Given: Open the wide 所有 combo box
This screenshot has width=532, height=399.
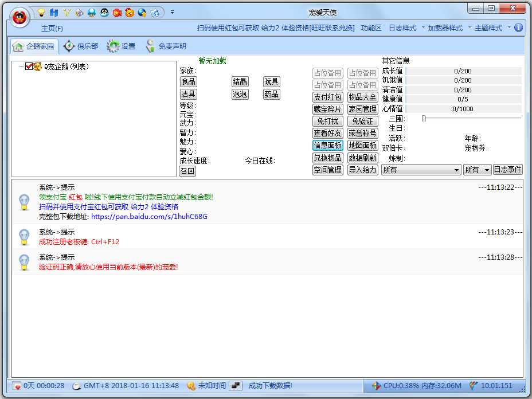Looking at the screenshot, I should coord(421,170).
